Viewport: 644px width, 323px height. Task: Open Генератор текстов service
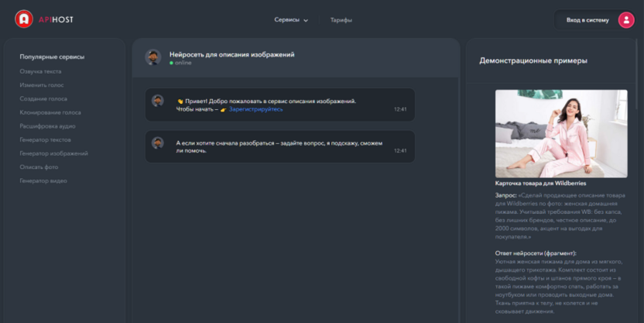click(x=45, y=139)
